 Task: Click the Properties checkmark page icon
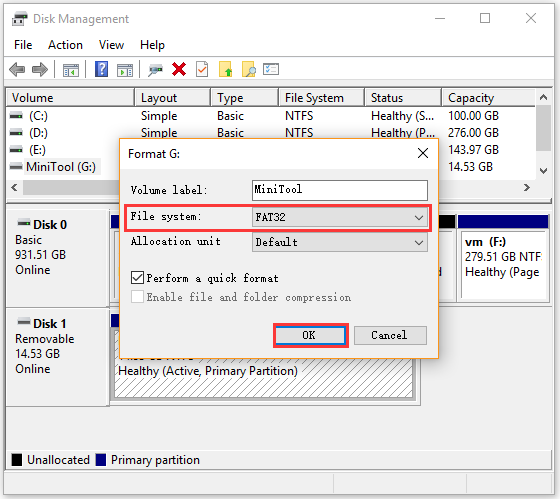tap(202, 69)
